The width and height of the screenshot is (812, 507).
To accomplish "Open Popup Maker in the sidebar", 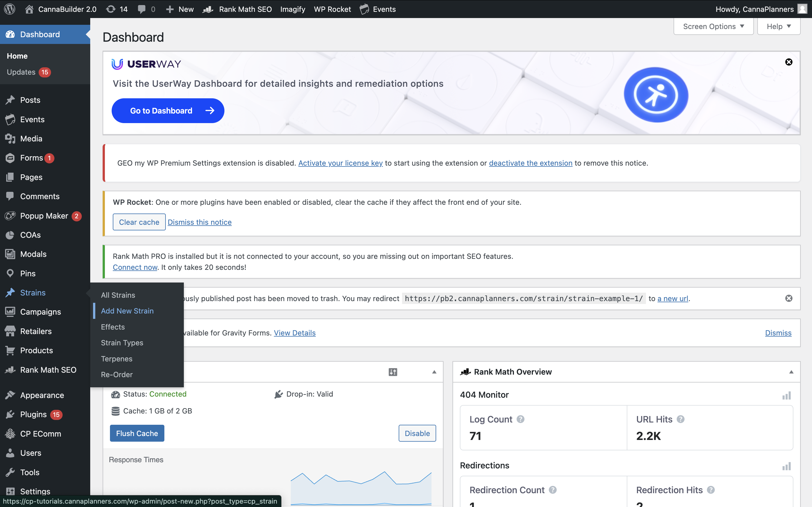I will [44, 215].
